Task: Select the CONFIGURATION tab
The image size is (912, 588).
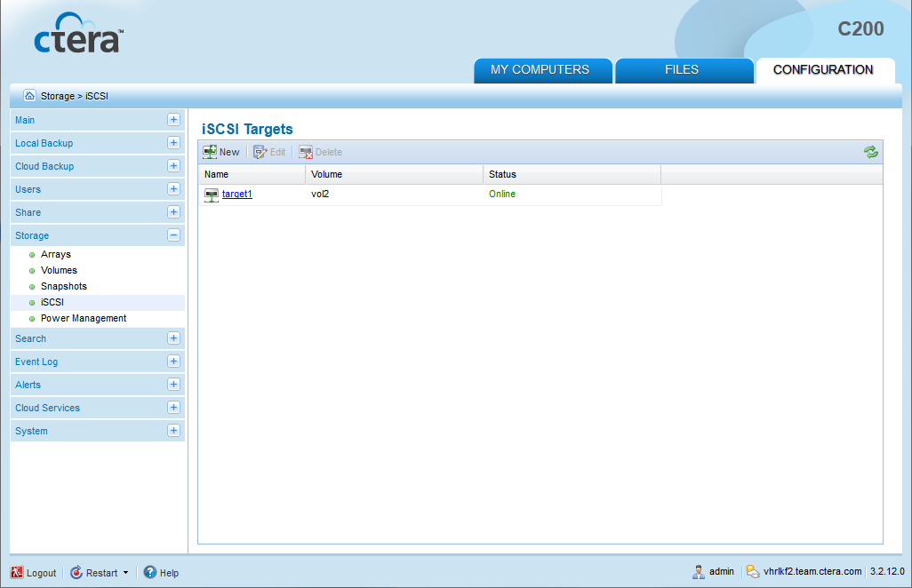Action: pyautogui.click(x=825, y=70)
